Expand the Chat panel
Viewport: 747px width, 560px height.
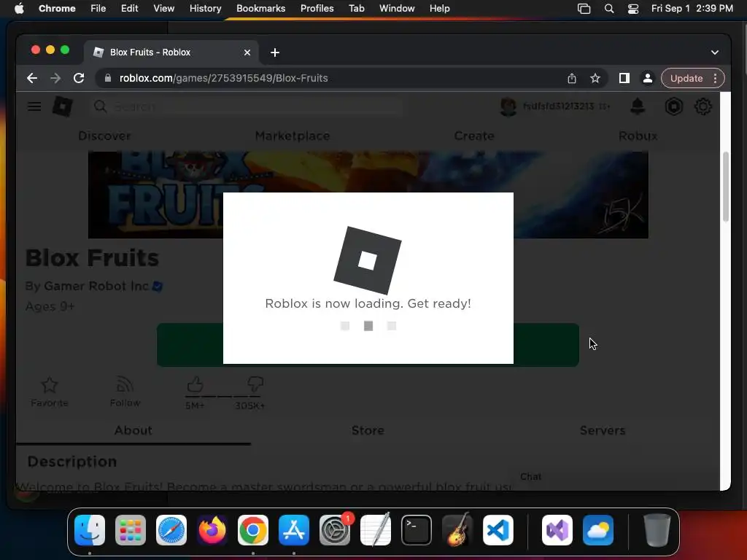tap(531, 477)
